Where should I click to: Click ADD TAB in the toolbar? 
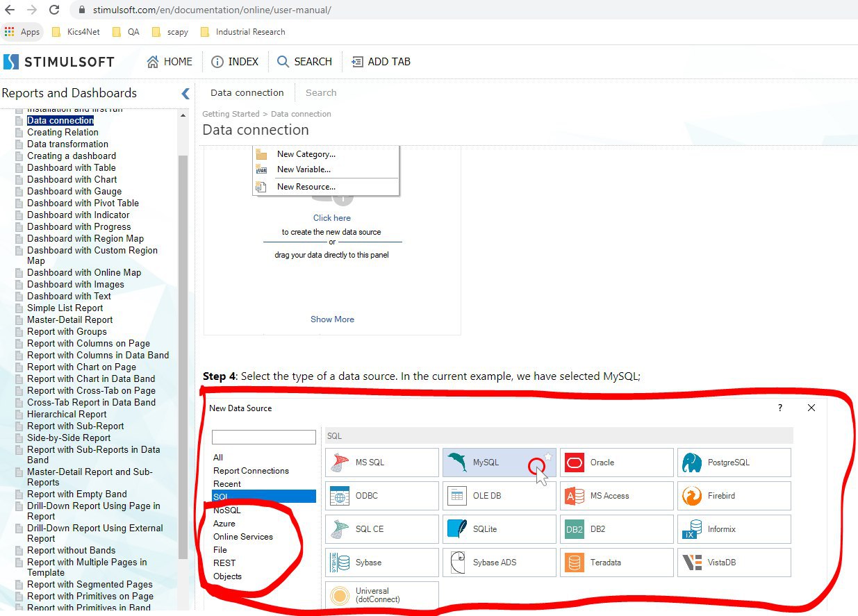coord(381,62)
